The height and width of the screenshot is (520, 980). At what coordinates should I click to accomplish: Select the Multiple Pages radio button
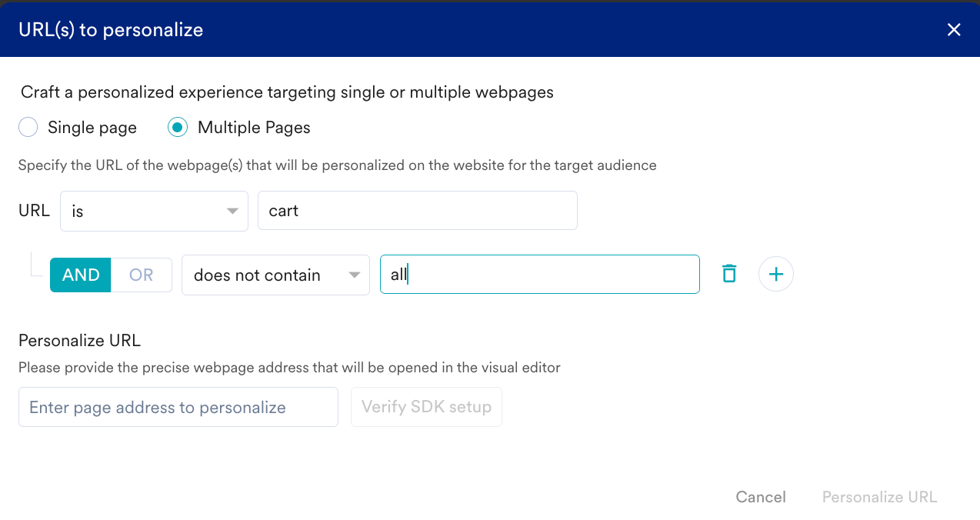pos(178,128)
